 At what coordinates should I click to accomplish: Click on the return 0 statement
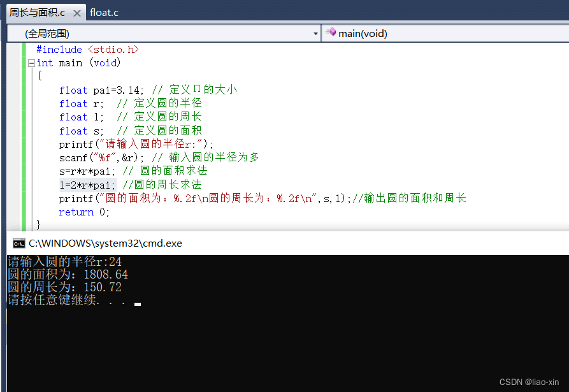tap(84, 212)
